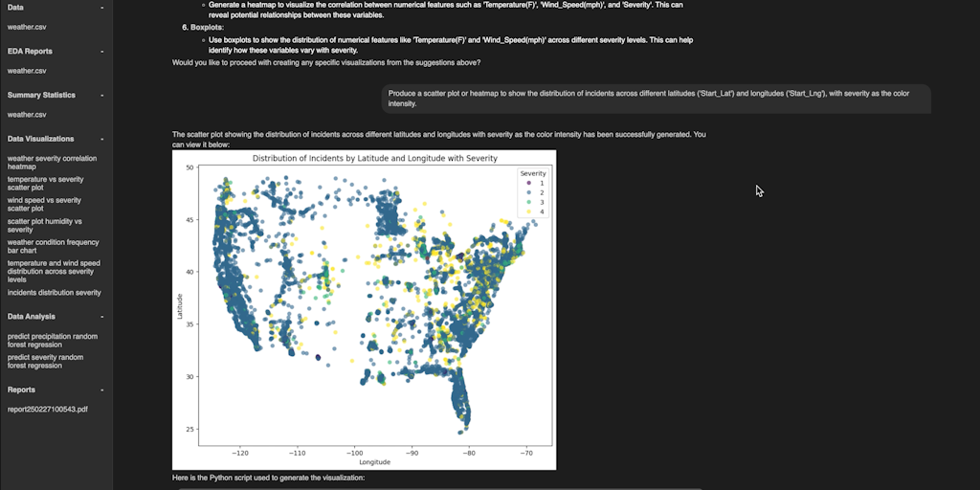Click the Latitude axis label
980x490 pixels.
[x=179, y=306]
